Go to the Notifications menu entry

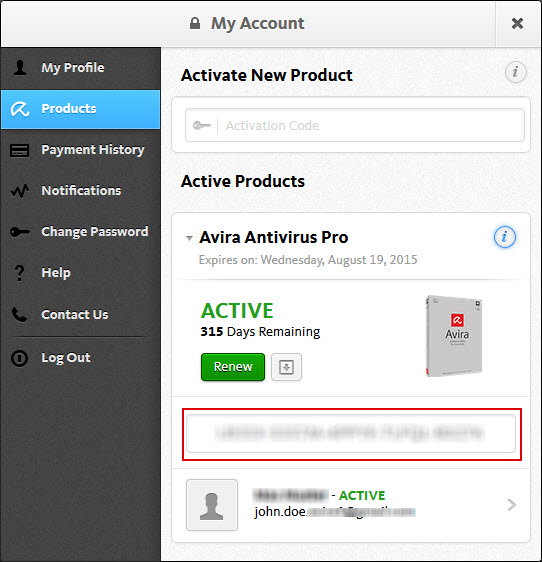tap(81, 191)
